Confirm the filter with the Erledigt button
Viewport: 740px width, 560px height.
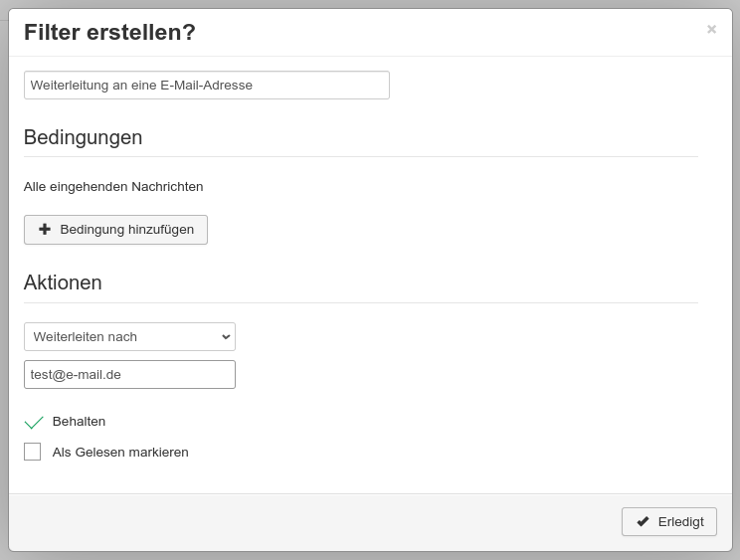(x=669, y=522)
